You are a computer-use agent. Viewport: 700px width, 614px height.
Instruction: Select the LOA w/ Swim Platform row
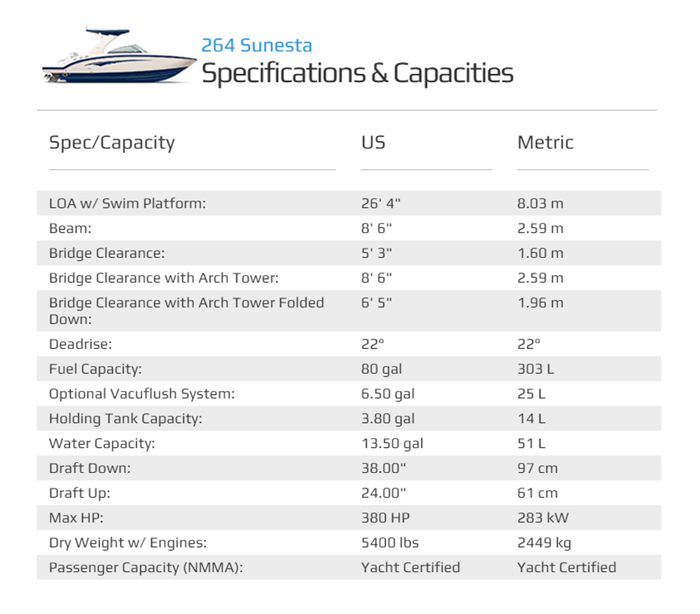coord(349,203)
